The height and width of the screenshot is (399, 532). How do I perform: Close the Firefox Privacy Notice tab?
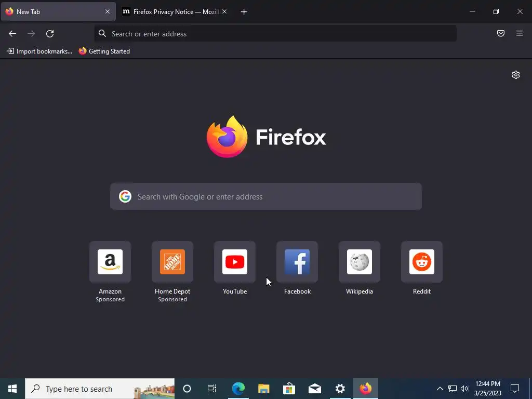pos(224,11)
